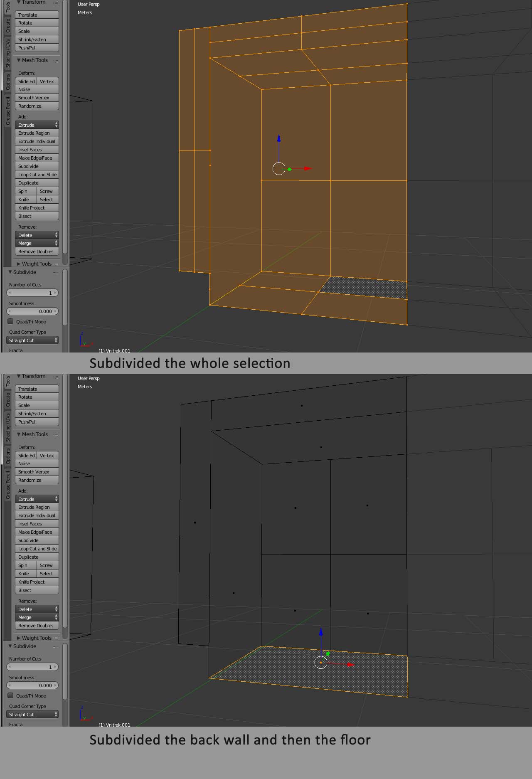Viewport: 532px width, 779px height.
Task: Click Subdivide operator panel grip icon in upper screenshot
Action: [x=56, y=273]
